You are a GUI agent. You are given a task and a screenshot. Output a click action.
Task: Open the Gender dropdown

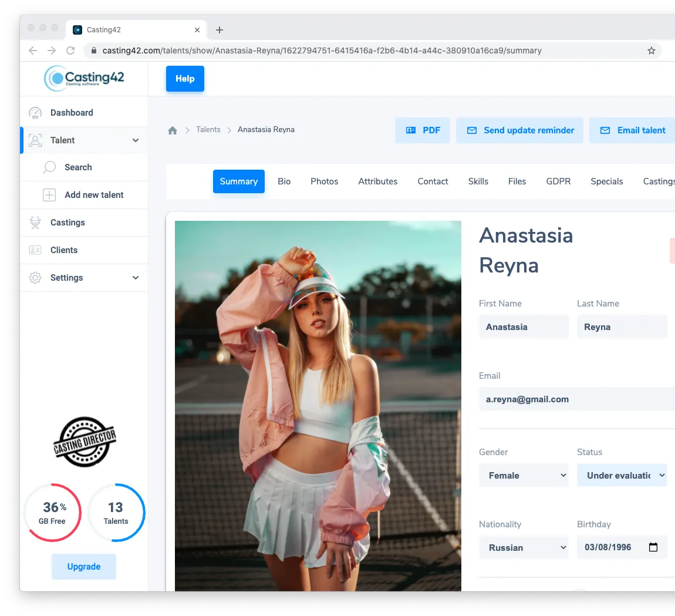(x=524, y=475)
